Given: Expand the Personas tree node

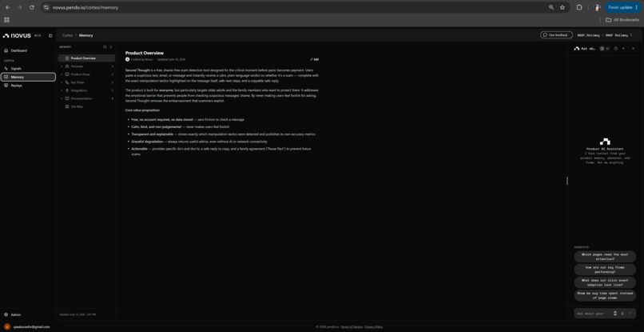Looking at the screenshot, I should tap(62, 66).
